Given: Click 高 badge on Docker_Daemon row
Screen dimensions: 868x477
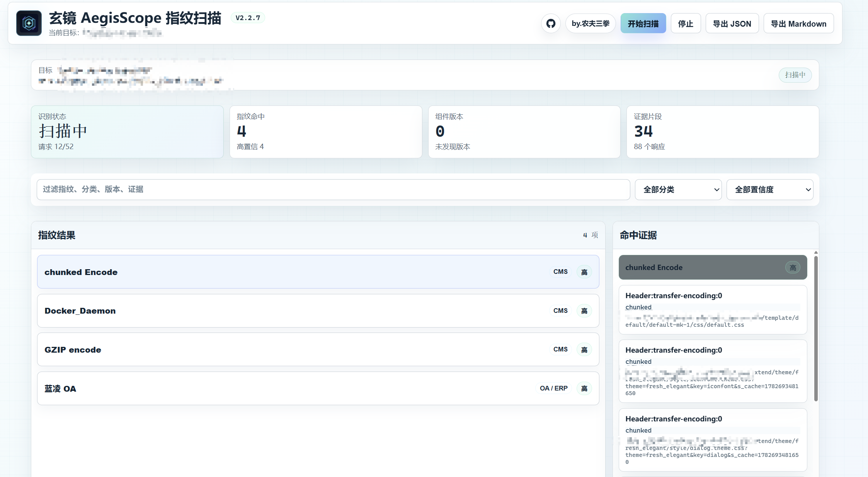Looking at the screenshot, I should (584, 311).
